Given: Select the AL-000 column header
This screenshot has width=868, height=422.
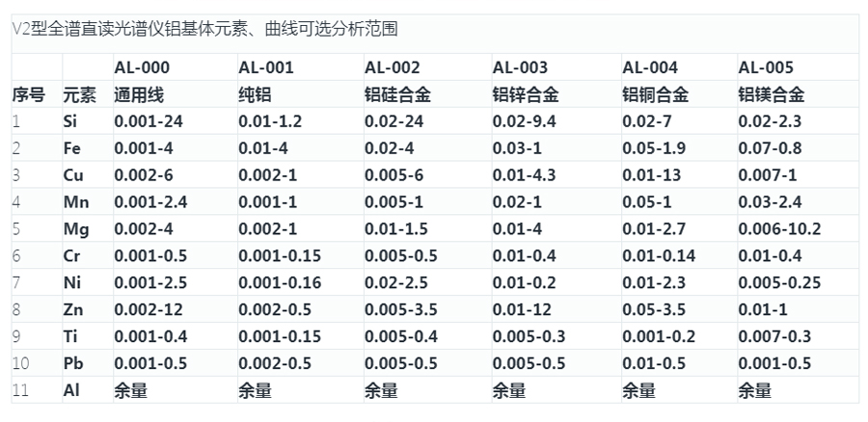Looking at the screenshot, I should pos(142,67).
